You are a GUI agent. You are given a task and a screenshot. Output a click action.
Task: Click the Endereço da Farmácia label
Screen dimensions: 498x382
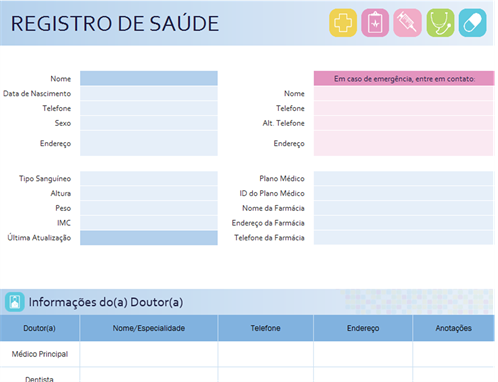coord(268,223)
